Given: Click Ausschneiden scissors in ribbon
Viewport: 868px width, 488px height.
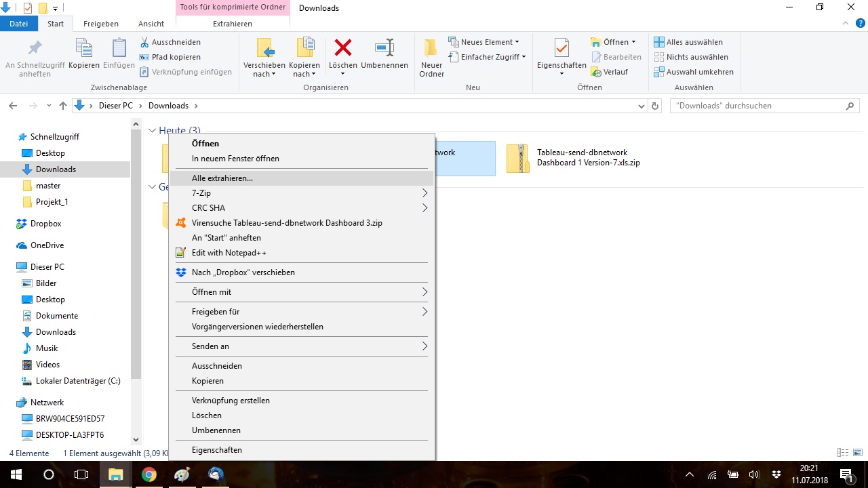Looking at the screenshot, I should coord(170,42).
